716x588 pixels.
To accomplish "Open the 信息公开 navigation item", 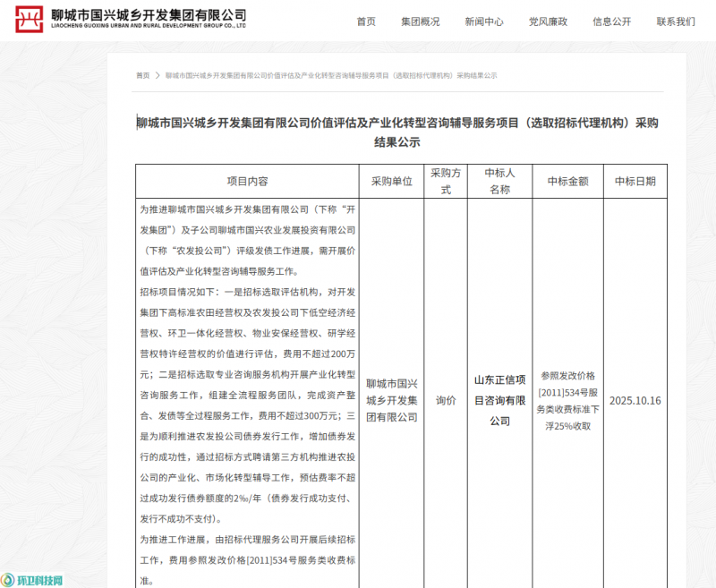I will pos(611,21).
